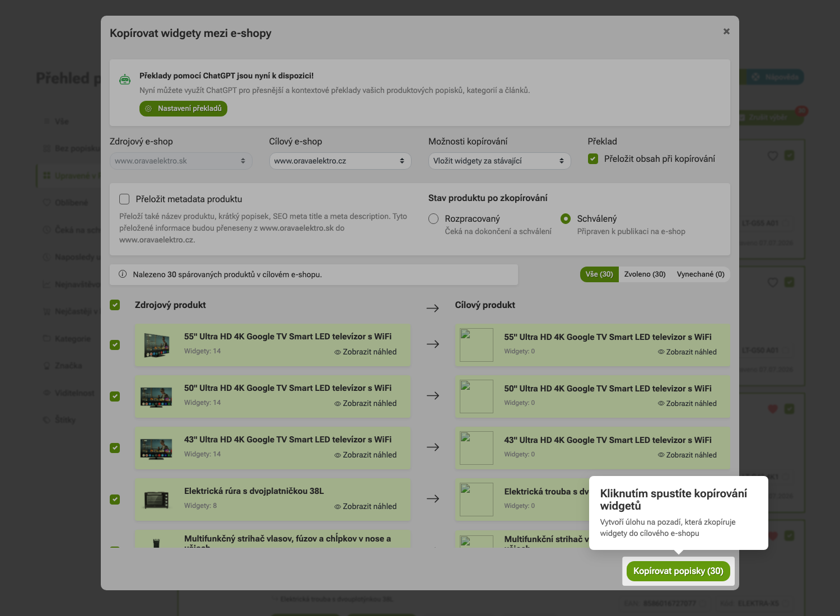Click the mapping arrow in 50" TV row
The width and height of the screenshot is (840, 616).
point(433,396)
